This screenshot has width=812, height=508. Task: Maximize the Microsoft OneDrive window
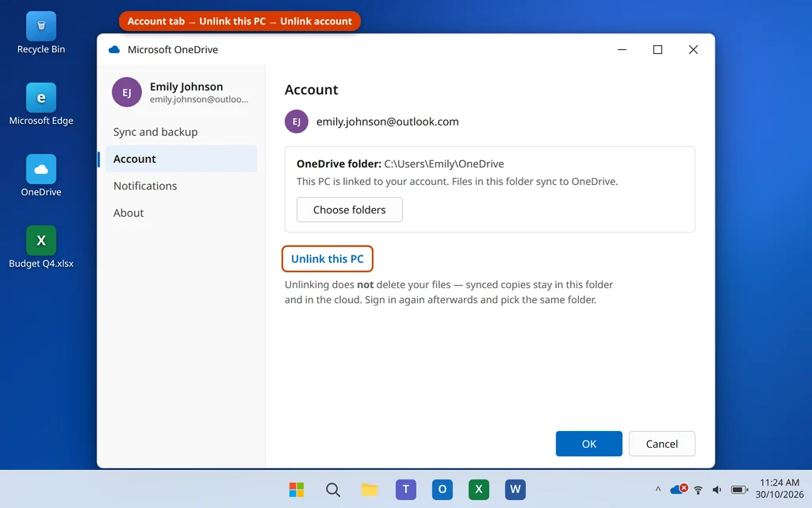coord(657,50)
